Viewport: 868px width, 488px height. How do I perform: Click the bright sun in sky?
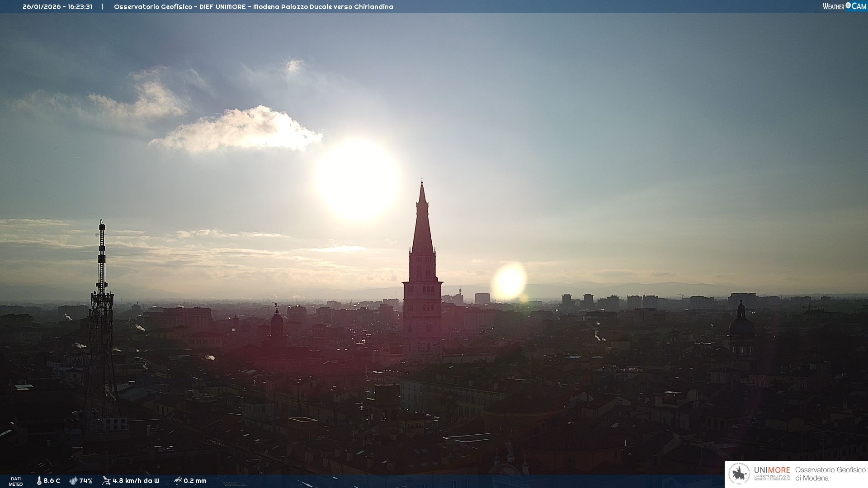tap(358, 180)
